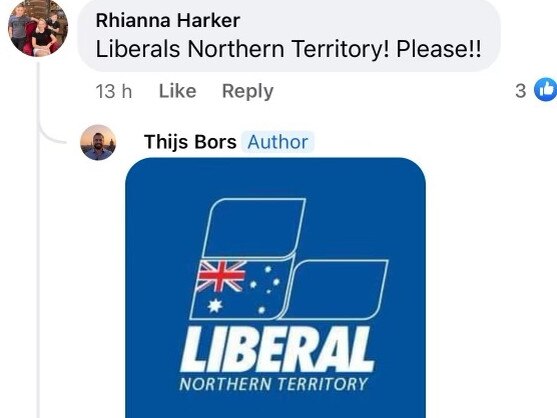
Task: Click the Rhianna Harker name link
Action: click(x=168, y=20)
